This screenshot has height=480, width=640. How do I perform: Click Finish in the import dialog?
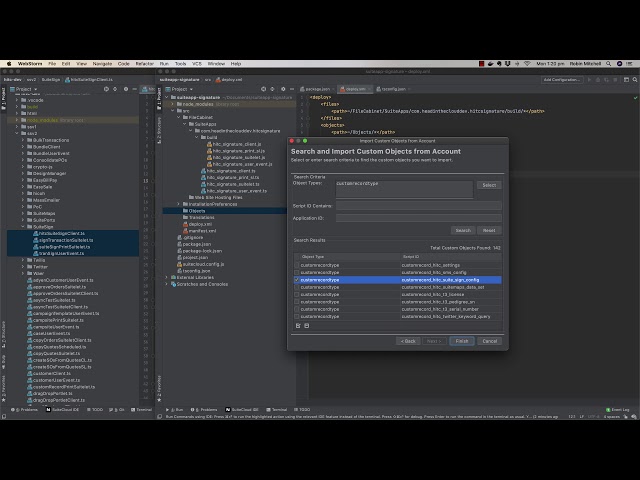point(462,341)
